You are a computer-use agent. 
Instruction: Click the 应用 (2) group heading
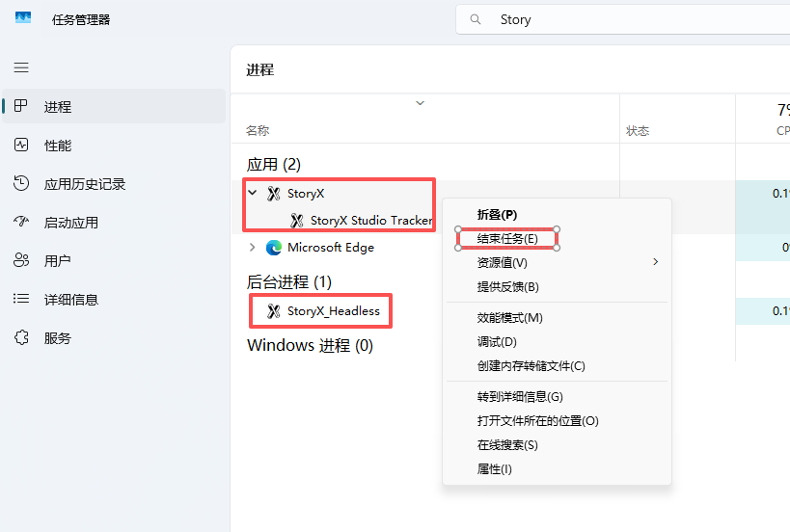pos(274,164)
